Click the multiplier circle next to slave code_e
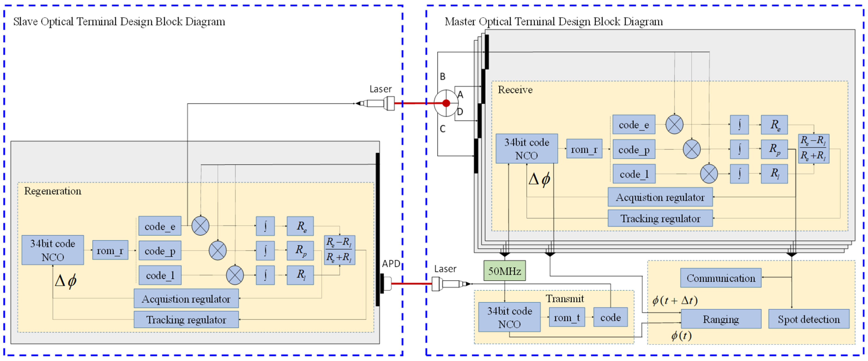The width and height of the screenshot is (868, 361). (x=201, y=226)
